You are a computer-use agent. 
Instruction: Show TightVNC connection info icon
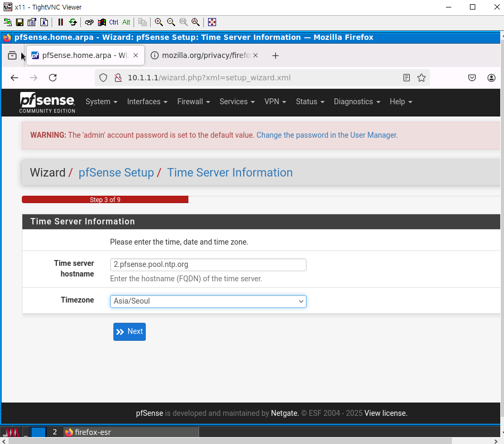[x=44, y=22]
